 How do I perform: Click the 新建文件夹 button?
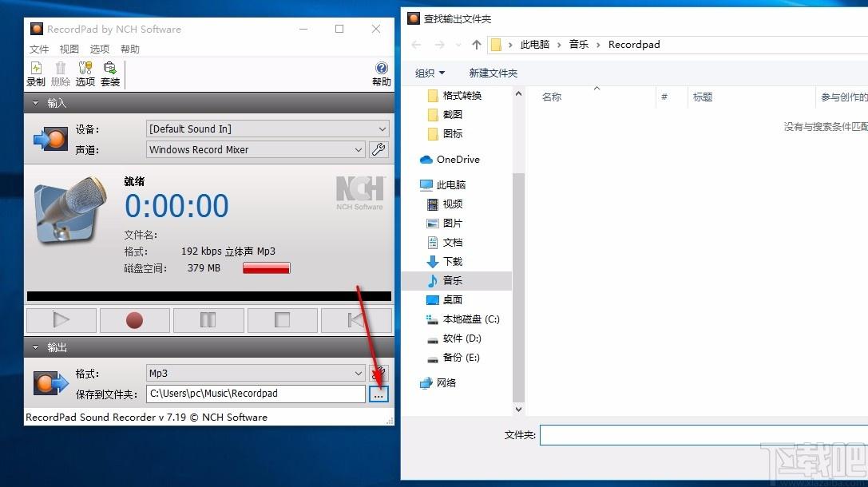click(x=493, y=73)
